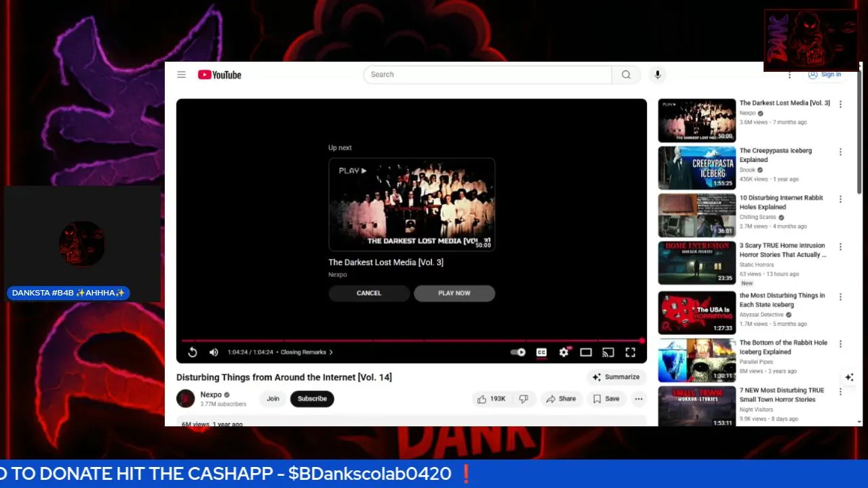Viewport: 868px width, 488px height.
Task: Open options for 7 NEW Small Town
Action: (x=840, y=392)
